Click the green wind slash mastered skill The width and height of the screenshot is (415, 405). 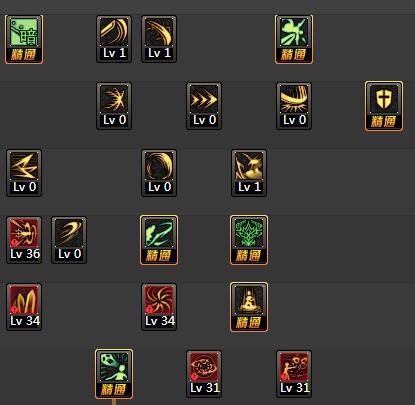click(x=159, y=240)
